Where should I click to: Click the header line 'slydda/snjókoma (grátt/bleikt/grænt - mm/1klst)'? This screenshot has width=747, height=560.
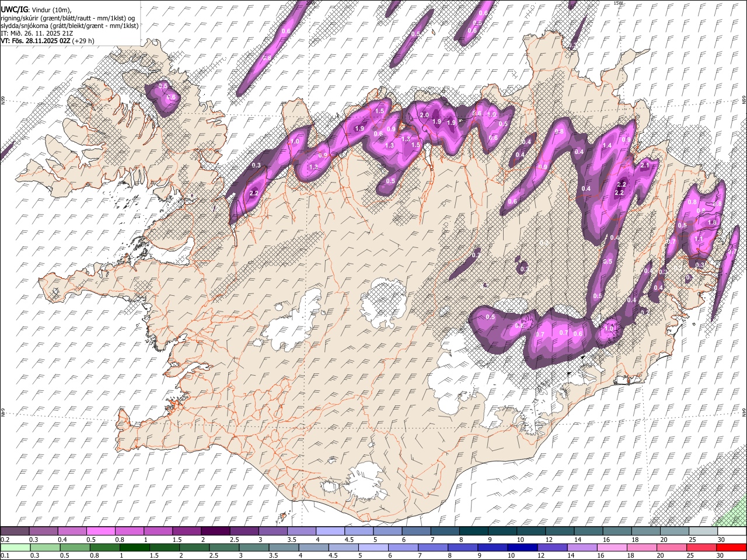pyautogui.click(x=69, y=26)
